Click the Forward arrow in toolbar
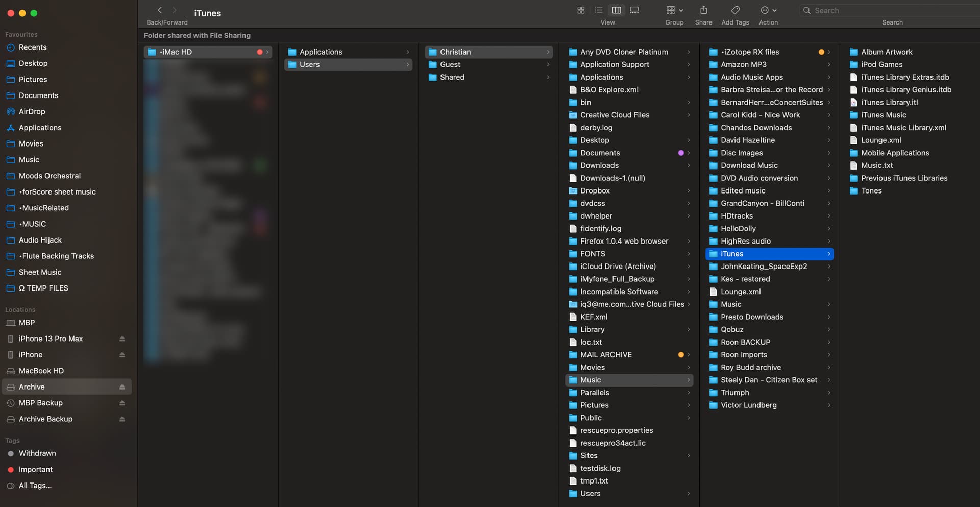Screen dimensions: 980x507 175,10
